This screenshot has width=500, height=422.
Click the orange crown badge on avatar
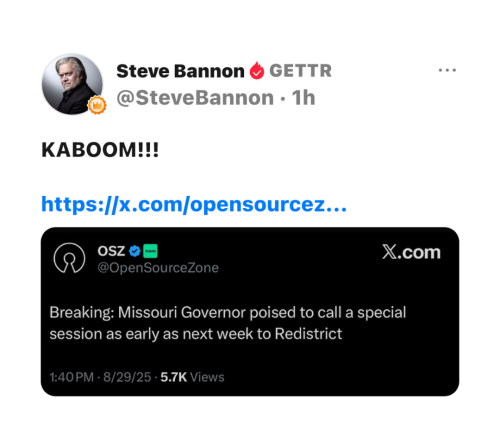pyautogui.click(x=97, y=105)
